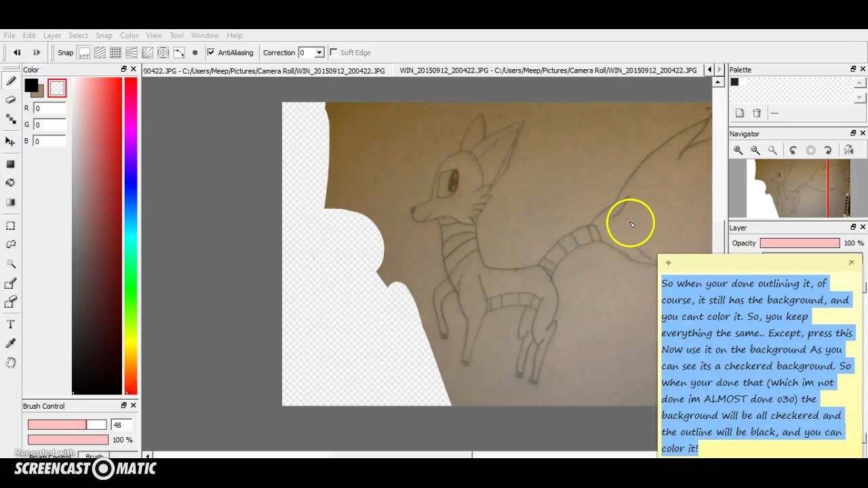Click the snap dot settings icon
868x488 pixels.
tap(195, 52)
